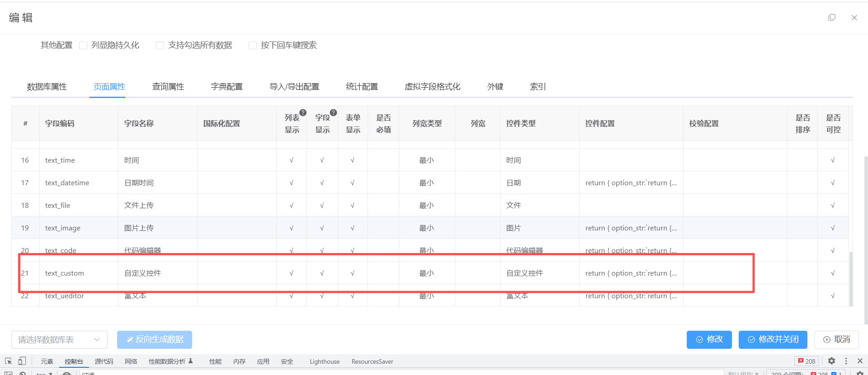The image size is (868, 375).
Task: Click the red 208 errors badge
Action: click(807, 361)
